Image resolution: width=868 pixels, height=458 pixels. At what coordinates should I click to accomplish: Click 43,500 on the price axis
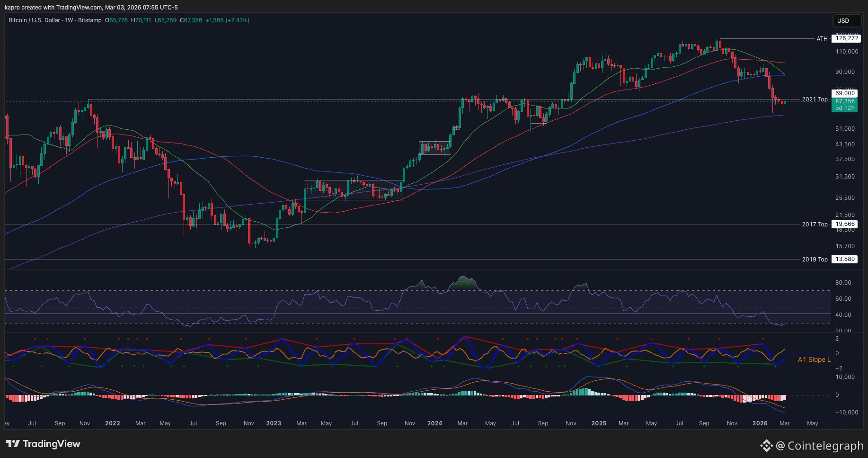coord(845,144)
